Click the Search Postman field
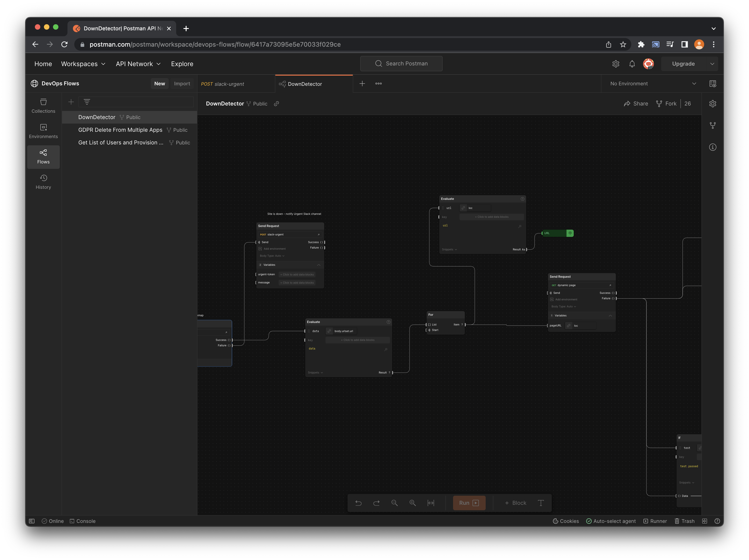Image resolution: width=749 pixels, height=560 pixels. pos(401,64)
